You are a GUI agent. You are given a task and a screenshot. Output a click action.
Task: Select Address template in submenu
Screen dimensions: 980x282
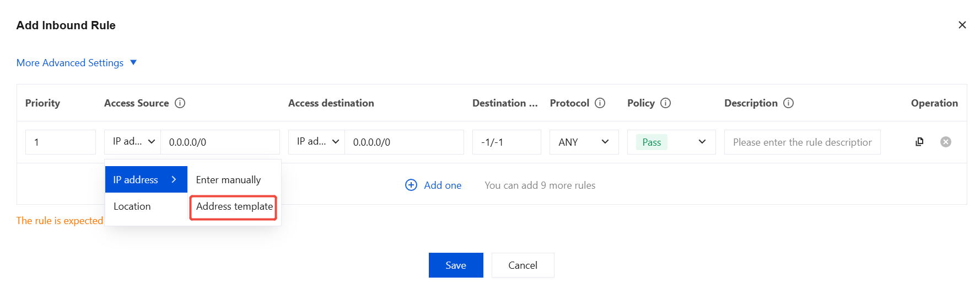(234, 206)
